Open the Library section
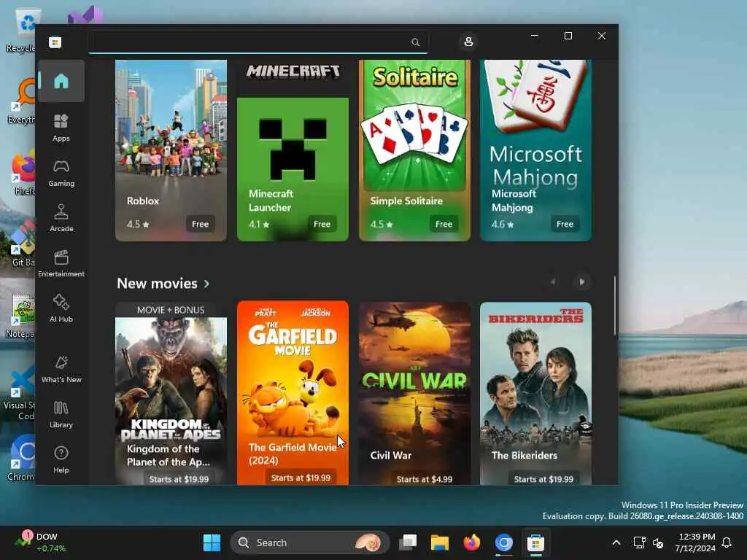This screenshot has height=560, width=747. coord(61,414)
